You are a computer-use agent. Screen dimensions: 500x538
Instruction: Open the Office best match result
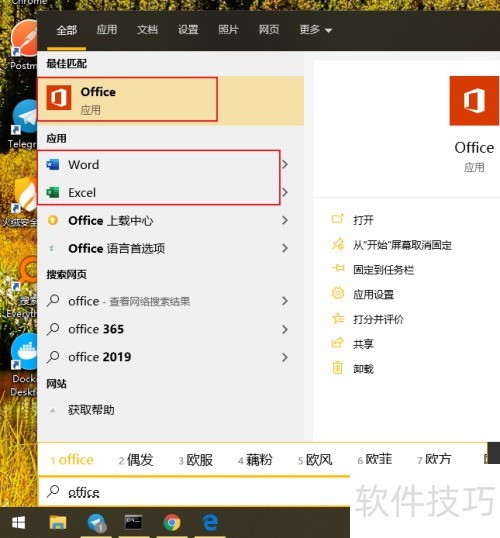point(171,100)
